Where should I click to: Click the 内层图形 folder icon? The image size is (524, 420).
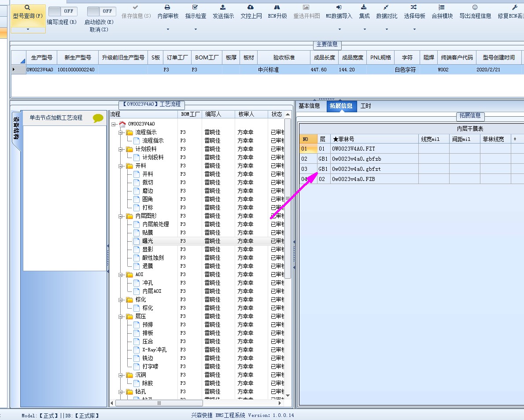(129, 216)
